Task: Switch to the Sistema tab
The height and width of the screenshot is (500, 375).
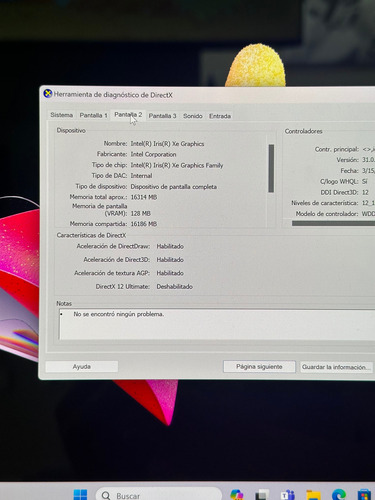Action: (x=62, y=115)
